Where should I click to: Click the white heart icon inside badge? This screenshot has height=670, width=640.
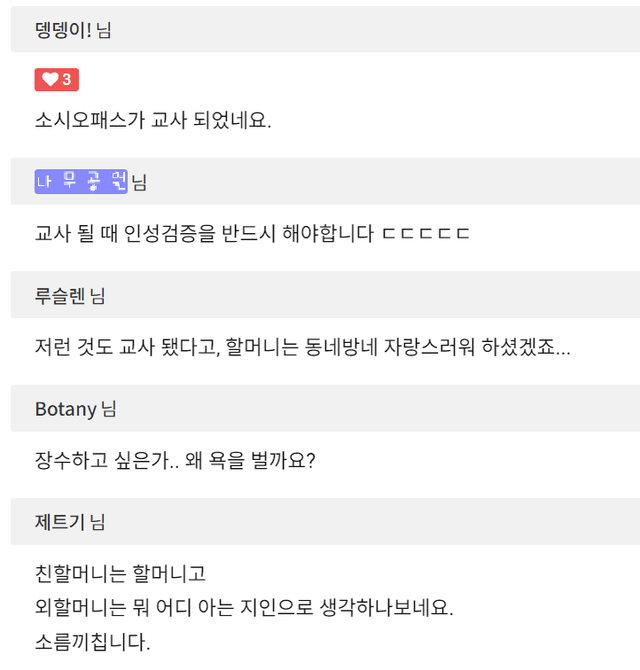coord(50,79)
